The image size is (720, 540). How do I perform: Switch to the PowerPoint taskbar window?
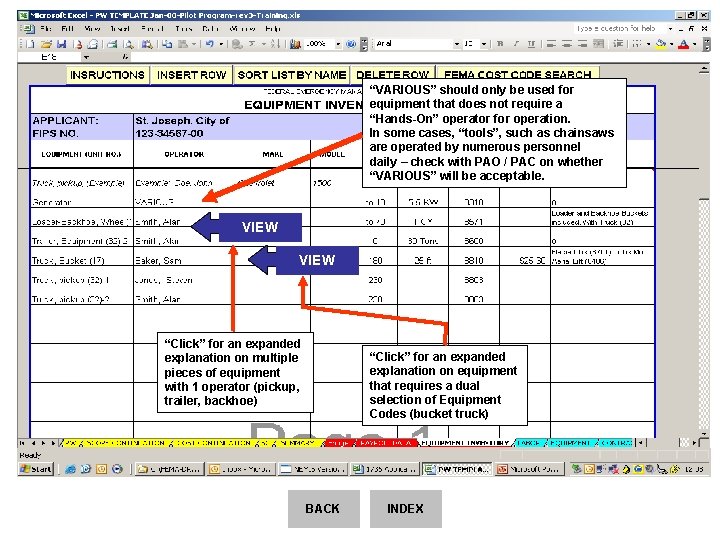pos(529,469)
